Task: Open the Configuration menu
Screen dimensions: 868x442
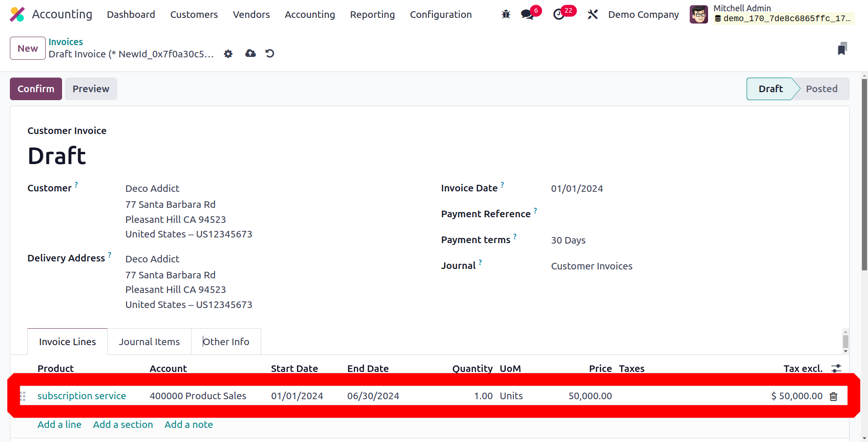Action: point(441,15)
